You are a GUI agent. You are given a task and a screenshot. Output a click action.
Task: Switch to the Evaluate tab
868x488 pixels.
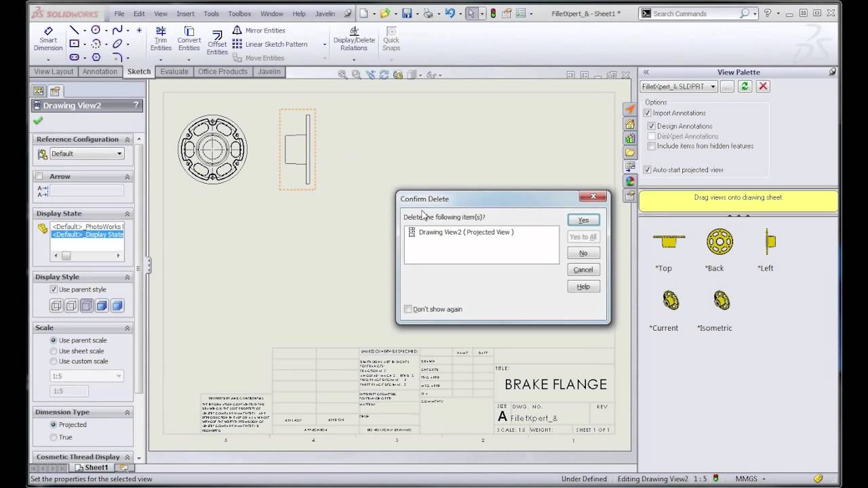(174, 72)
